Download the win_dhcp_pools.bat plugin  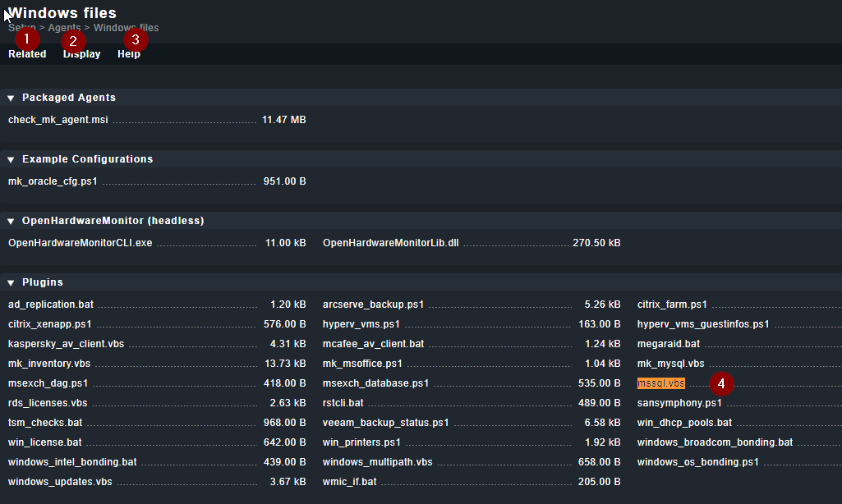(x=684, y=423)
